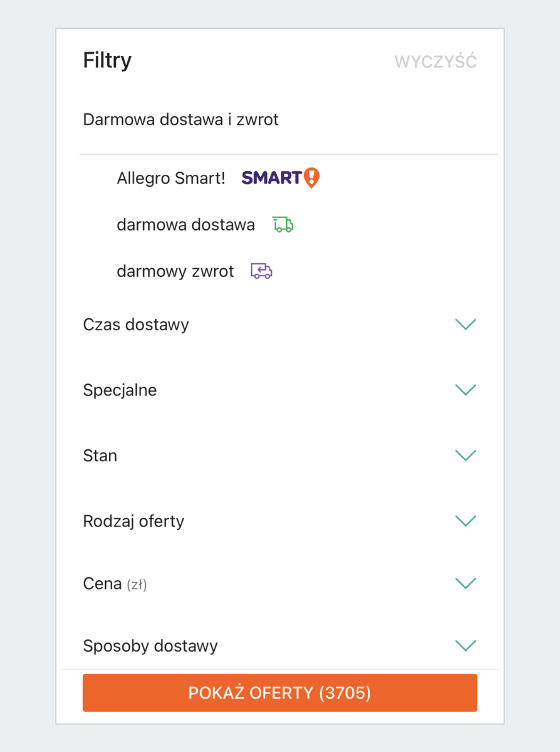Select the darmowy zwrot filter text

[x=175, y=271]
